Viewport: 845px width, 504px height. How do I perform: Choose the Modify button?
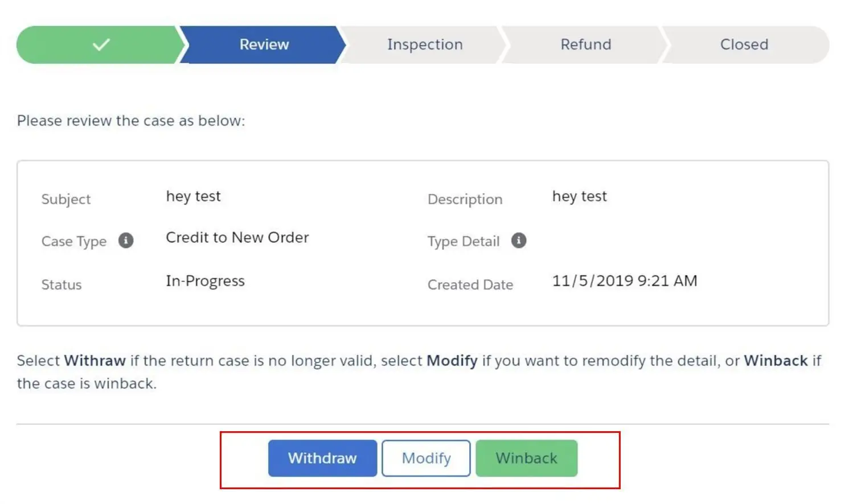[426, 458]
